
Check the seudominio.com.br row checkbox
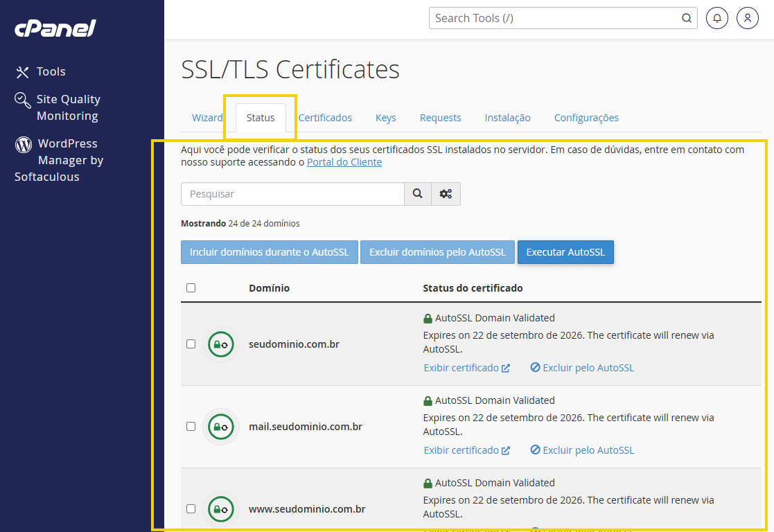pyautogui.click(x=191, y=344)
